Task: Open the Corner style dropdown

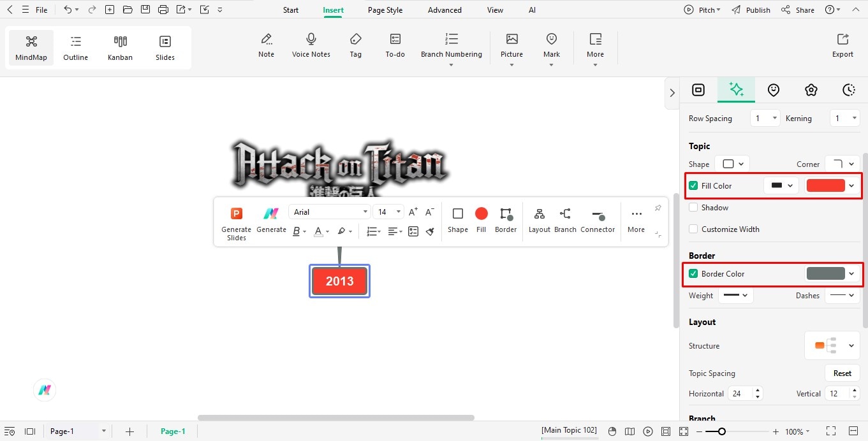Action: (842, 164)
